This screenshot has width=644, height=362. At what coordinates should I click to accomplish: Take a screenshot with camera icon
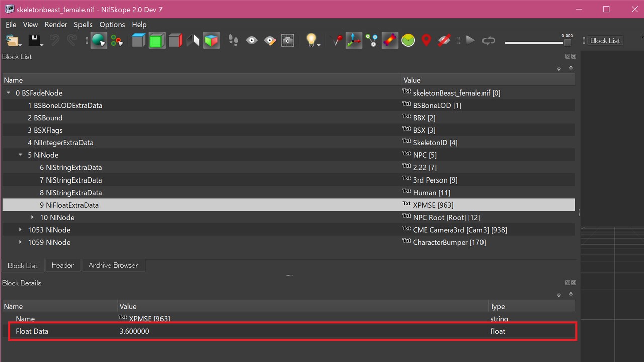(288, 41)
